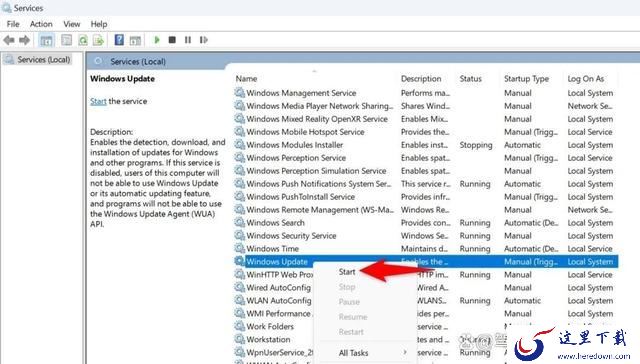
Task: Toggle the action pane toolbar icon
Action: pos(135,40)
